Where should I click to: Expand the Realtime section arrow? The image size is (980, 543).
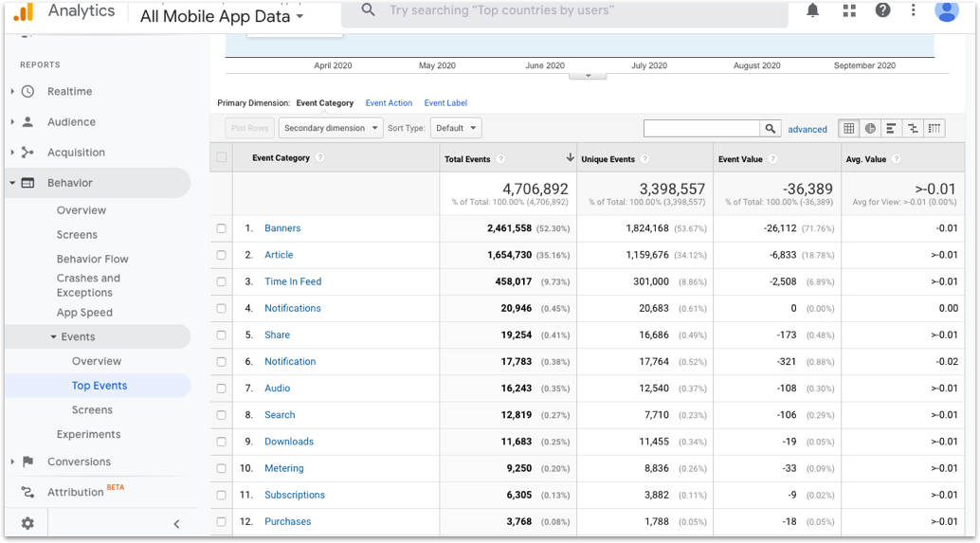pos(12,91)
